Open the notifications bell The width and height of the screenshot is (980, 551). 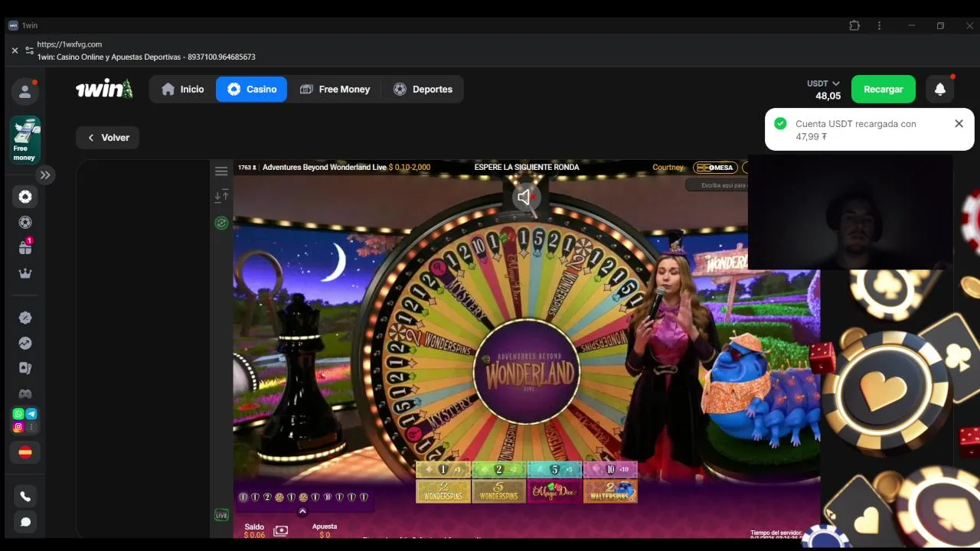(940, 89)
